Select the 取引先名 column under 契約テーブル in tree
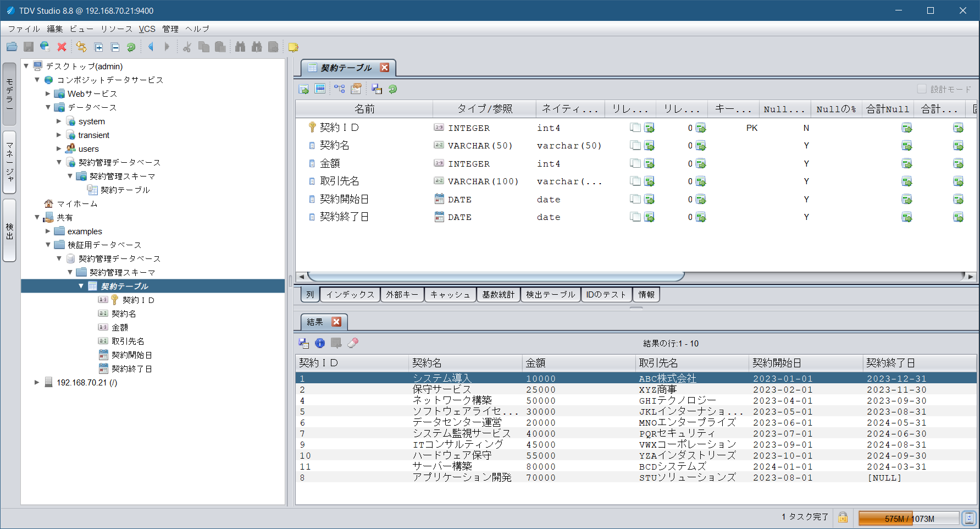Viewport: 980px width, 529px height. [x=128, y=341]
